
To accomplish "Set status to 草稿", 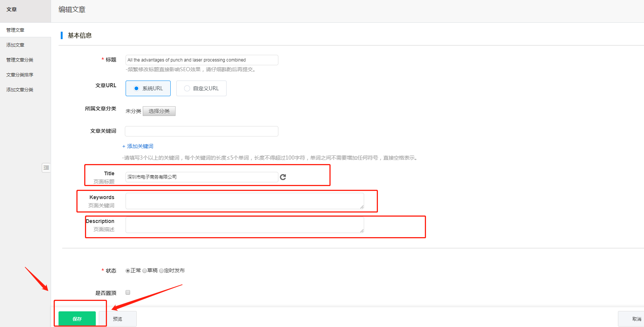I will coord(145,271).
